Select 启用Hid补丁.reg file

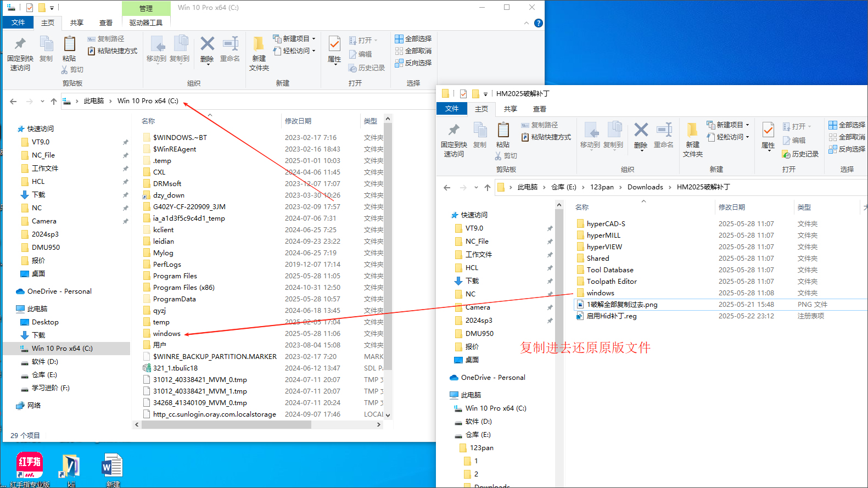point(612,316)
